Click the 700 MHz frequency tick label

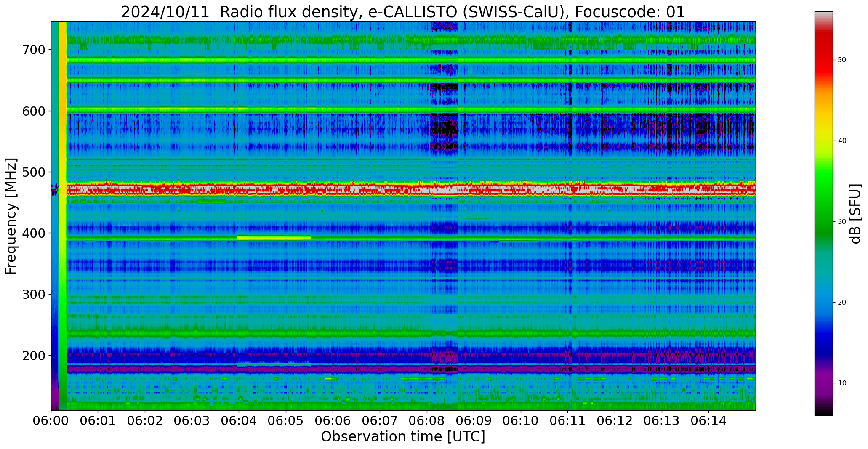pos(34,50)
